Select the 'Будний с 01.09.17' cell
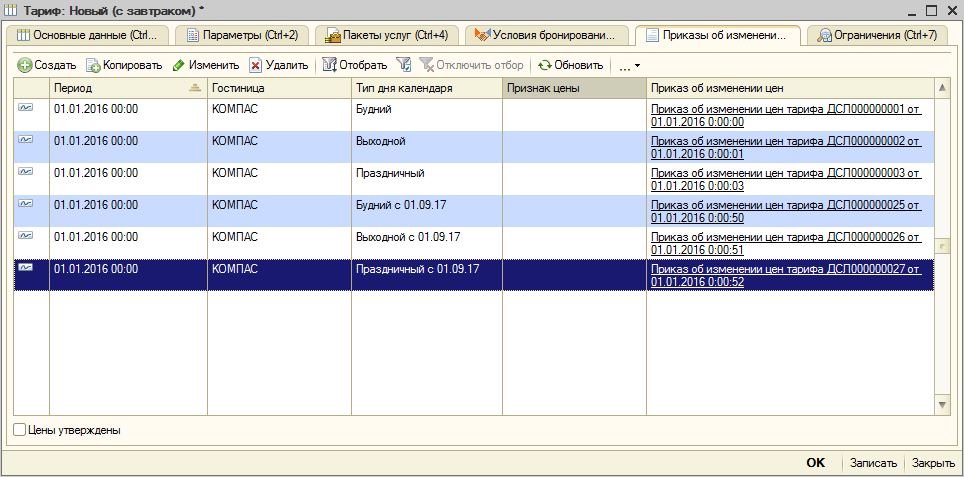 click(427, 211)
